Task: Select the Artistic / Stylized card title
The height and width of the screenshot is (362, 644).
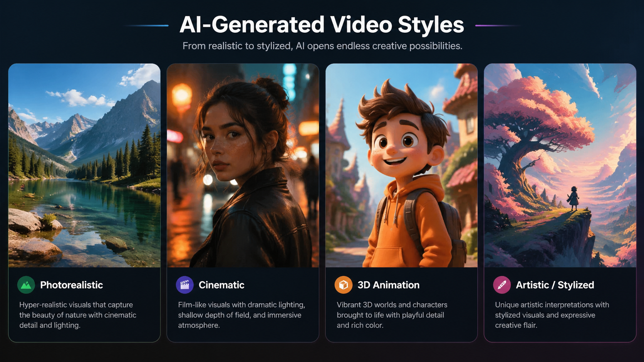Action: click(x=555, y=285)
